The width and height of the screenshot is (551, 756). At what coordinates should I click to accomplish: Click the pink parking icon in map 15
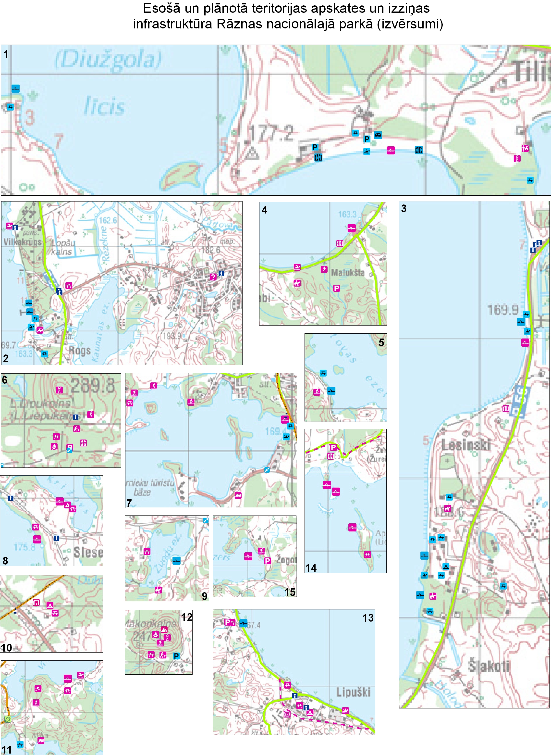point(267,561)
